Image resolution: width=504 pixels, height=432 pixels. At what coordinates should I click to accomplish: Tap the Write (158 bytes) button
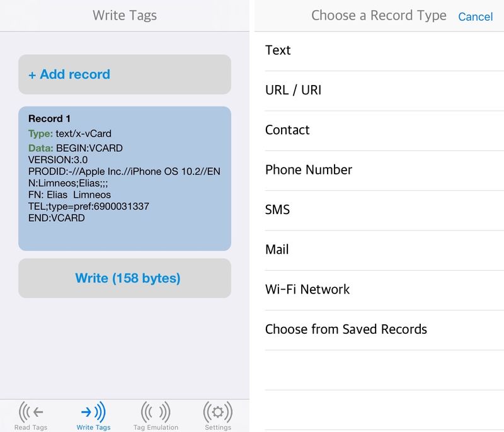125,278
